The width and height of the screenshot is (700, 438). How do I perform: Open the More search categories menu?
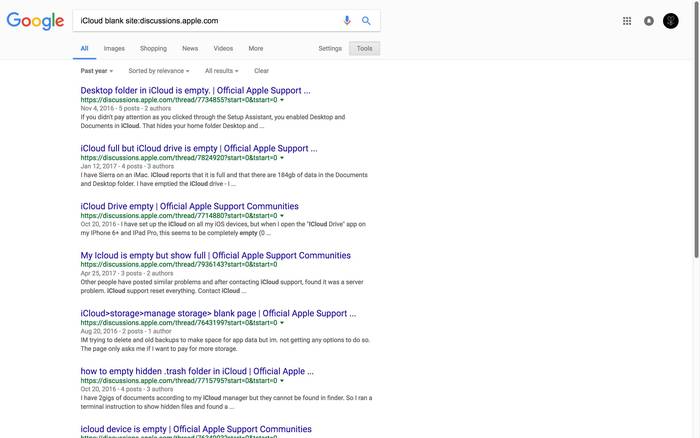(256, 48)
